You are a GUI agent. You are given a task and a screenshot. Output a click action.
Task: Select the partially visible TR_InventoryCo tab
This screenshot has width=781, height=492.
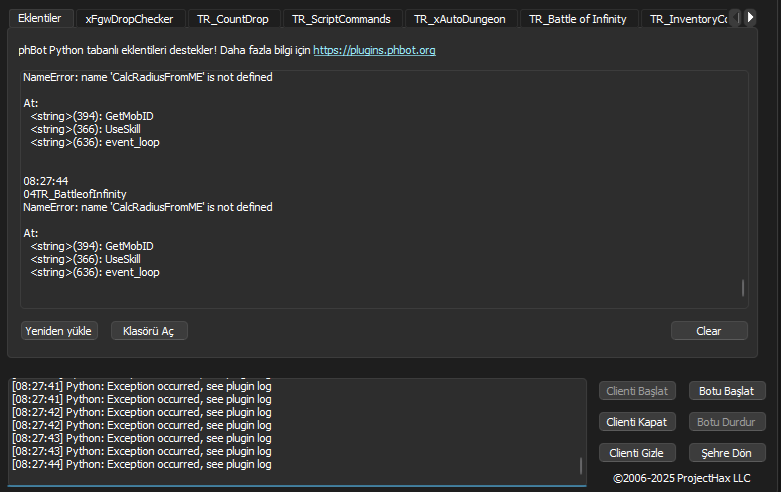(x=687, y=19)
